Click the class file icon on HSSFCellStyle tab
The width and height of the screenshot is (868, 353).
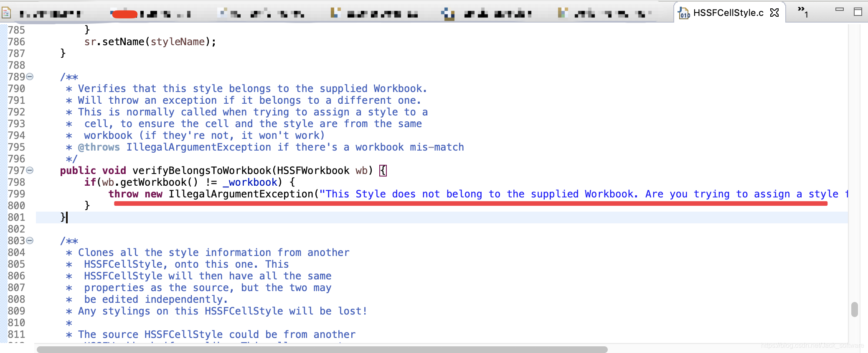click(683, 13)
